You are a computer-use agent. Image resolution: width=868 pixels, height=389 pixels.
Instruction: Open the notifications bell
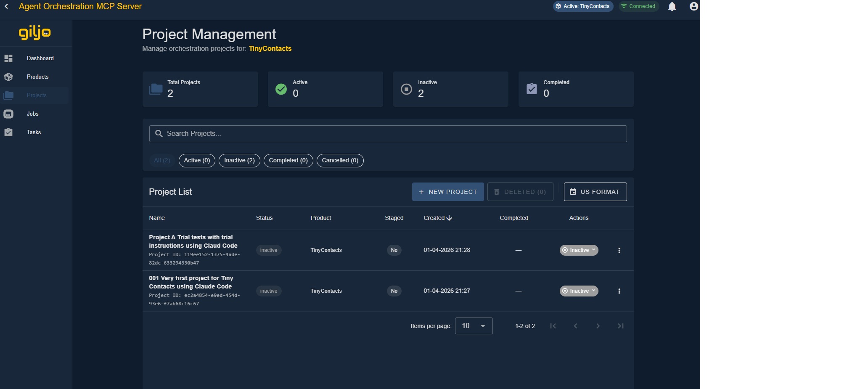coord(672,6)
